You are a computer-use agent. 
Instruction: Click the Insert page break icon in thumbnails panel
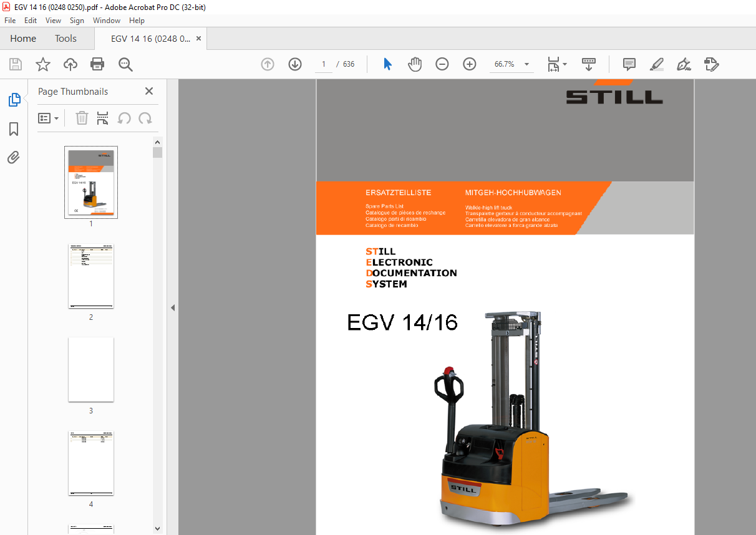pos(103,118)
